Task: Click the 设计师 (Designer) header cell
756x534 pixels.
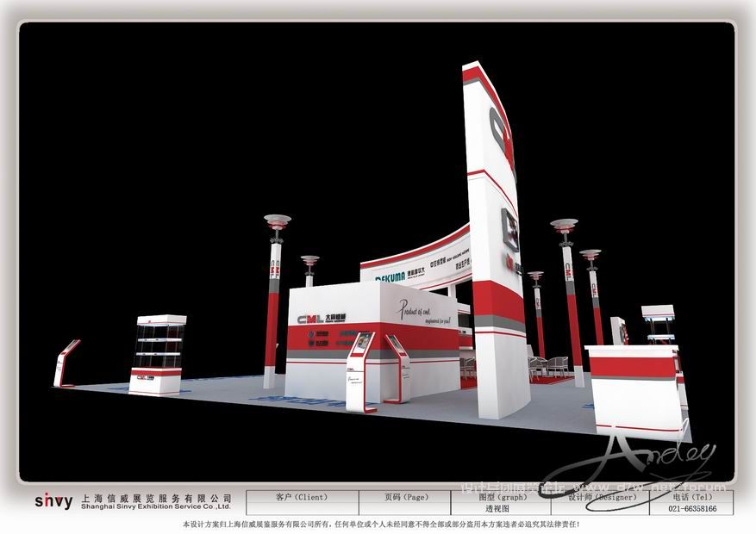Action: [600, 497]
